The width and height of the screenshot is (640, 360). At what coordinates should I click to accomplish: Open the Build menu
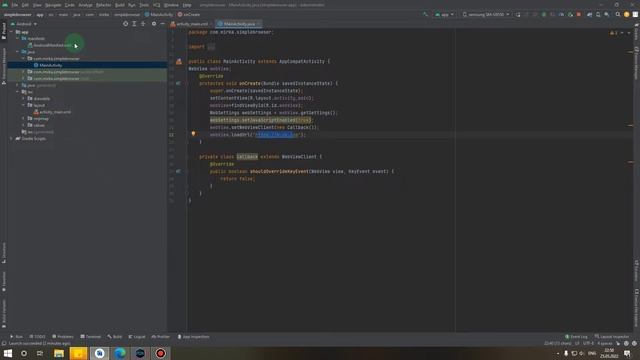[120, 5]
